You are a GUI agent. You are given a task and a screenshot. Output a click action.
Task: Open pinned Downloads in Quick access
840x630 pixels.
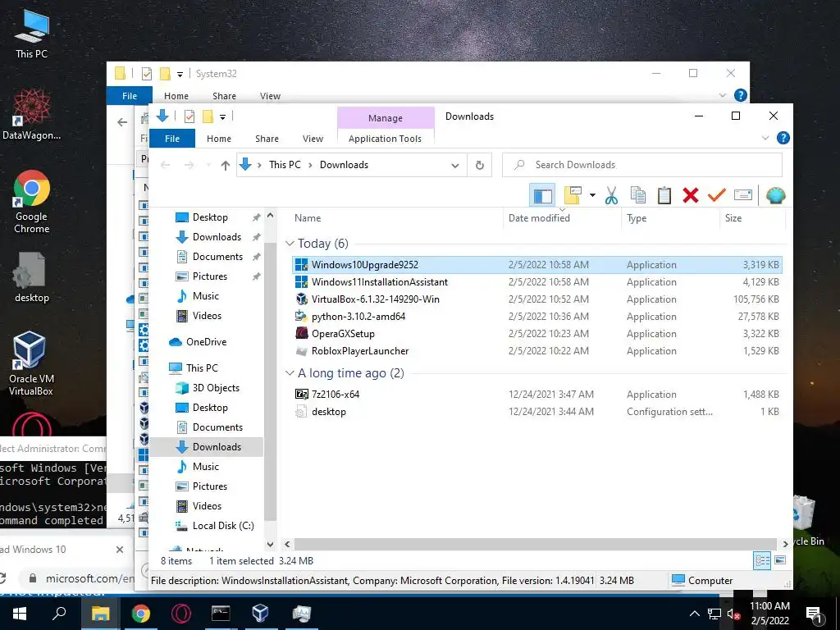pos(216,237)
